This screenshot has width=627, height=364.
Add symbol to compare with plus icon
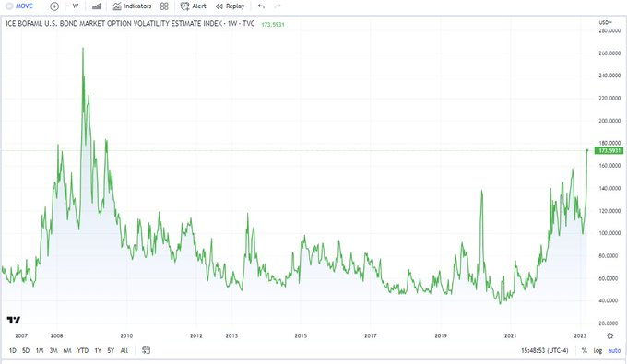tap(54, 6)
